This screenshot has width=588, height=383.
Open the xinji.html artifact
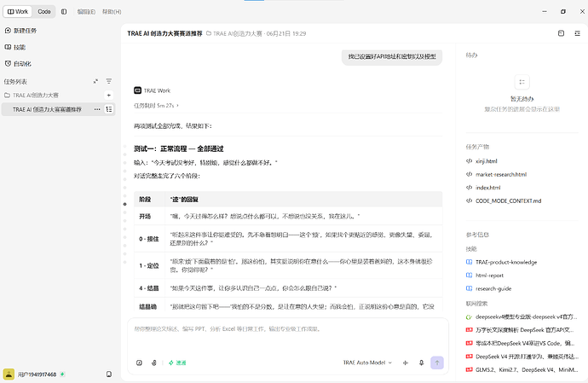tap(486, 161)
